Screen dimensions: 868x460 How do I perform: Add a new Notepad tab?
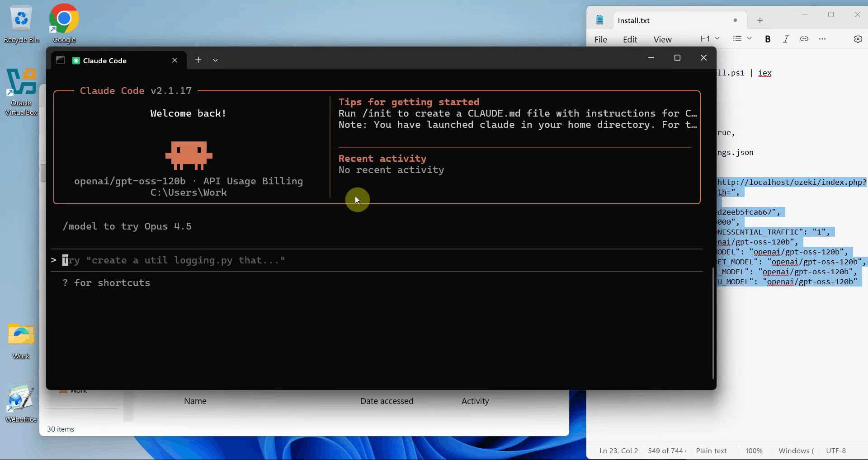tap(760, 20)
